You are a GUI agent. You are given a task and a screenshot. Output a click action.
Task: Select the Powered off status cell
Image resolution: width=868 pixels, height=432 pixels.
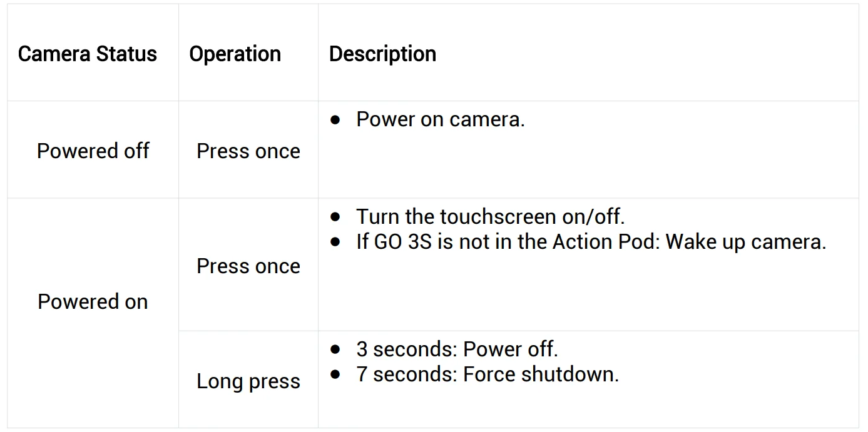click(x=93, y=151)
